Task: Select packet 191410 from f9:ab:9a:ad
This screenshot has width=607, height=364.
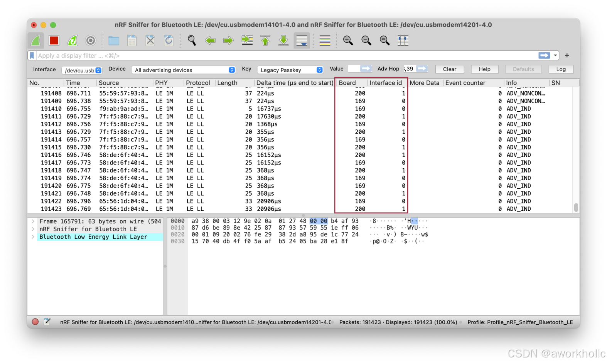Action: [300, 109]
